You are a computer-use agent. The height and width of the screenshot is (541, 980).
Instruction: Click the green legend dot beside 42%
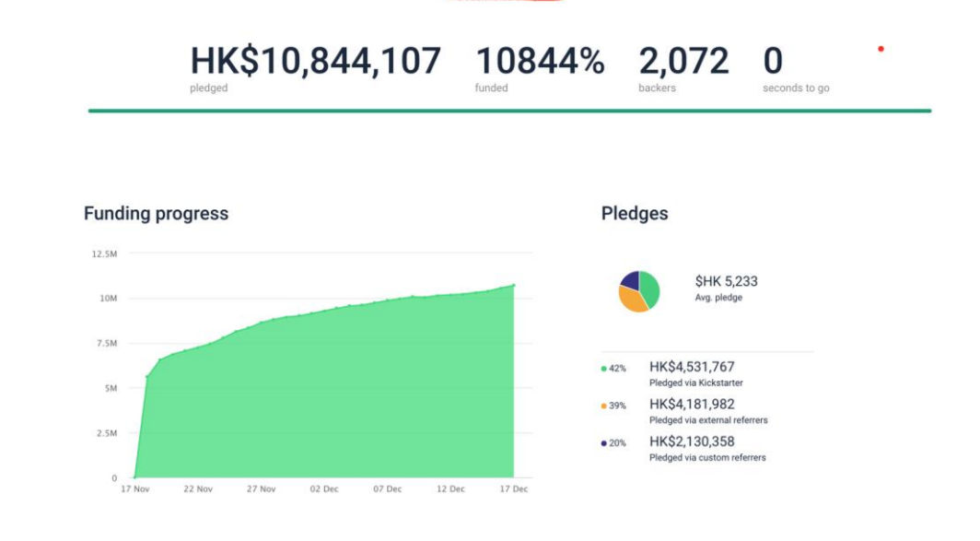coord(603,369)
